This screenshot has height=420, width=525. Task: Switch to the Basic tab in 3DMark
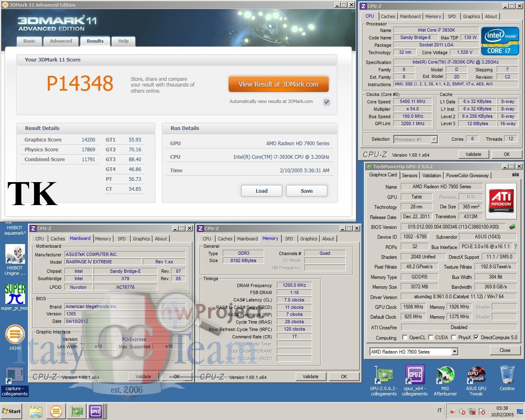(x=29, y=41)
